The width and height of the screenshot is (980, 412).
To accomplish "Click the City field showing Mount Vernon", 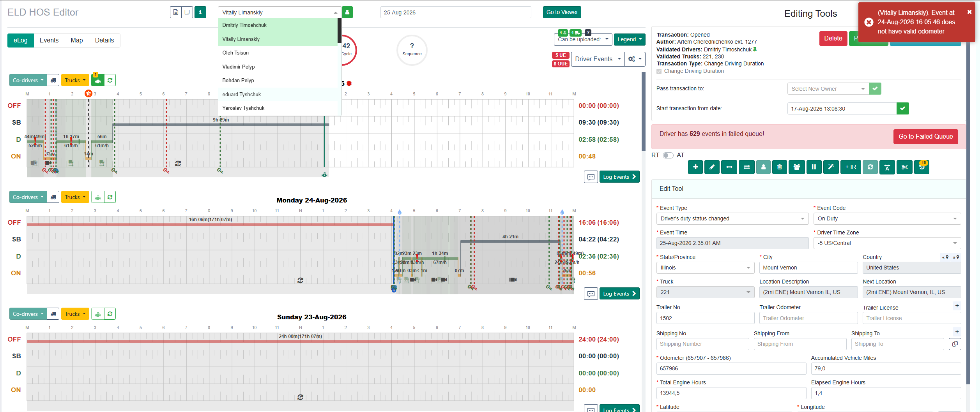I will tap(808, 268).
